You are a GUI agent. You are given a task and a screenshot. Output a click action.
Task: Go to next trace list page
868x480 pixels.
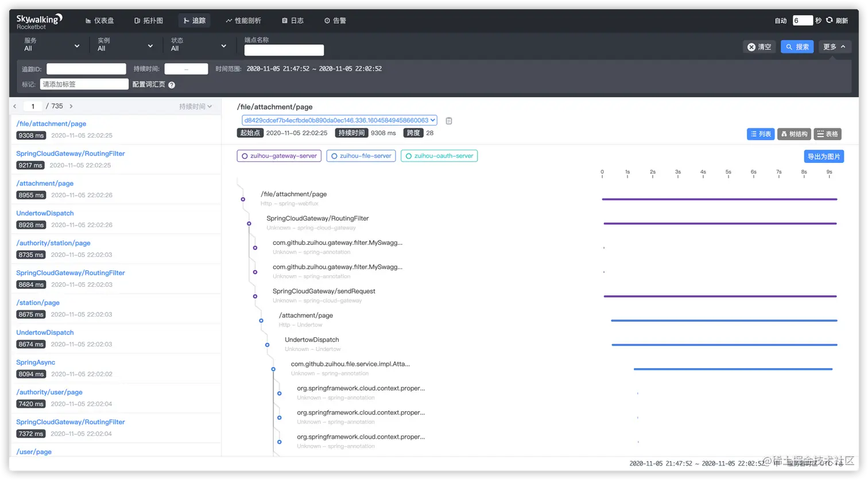pos(71,106)
